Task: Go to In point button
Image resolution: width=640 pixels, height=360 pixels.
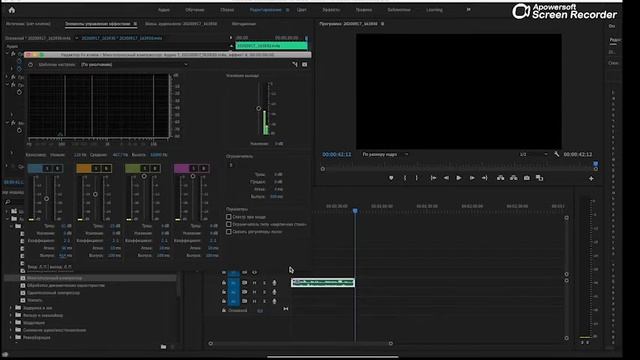Action: pos(433,178)
